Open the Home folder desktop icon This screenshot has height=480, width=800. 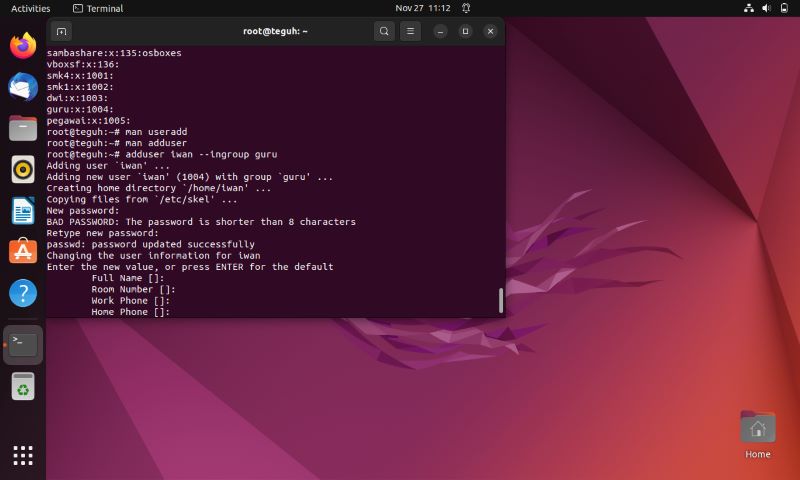click(x=758, y=434)
